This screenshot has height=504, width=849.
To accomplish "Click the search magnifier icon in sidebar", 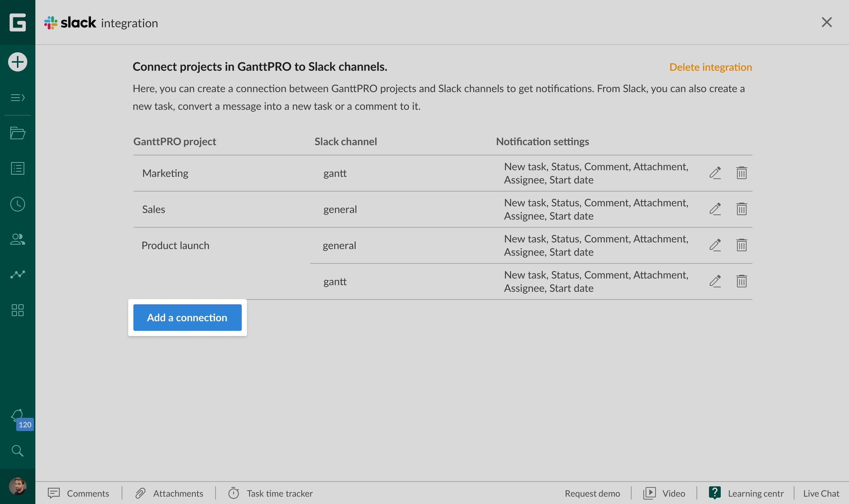I will [18, 451].
